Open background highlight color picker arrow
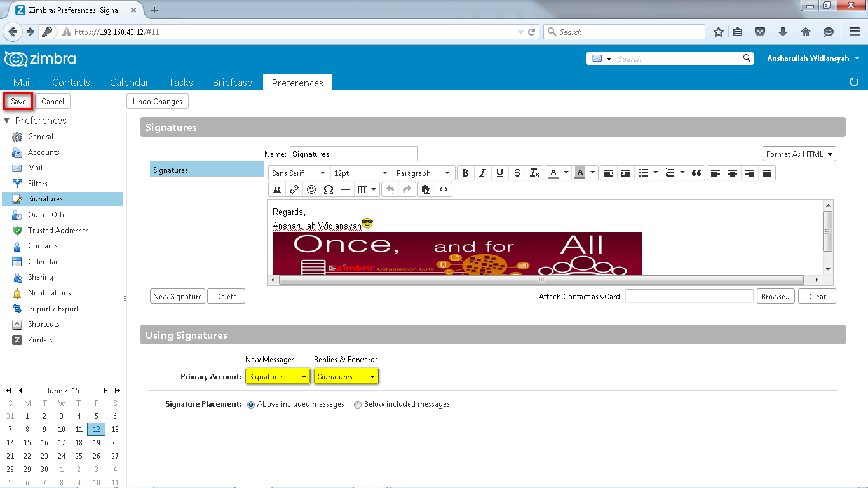868x488 pixels. (593, 173)
